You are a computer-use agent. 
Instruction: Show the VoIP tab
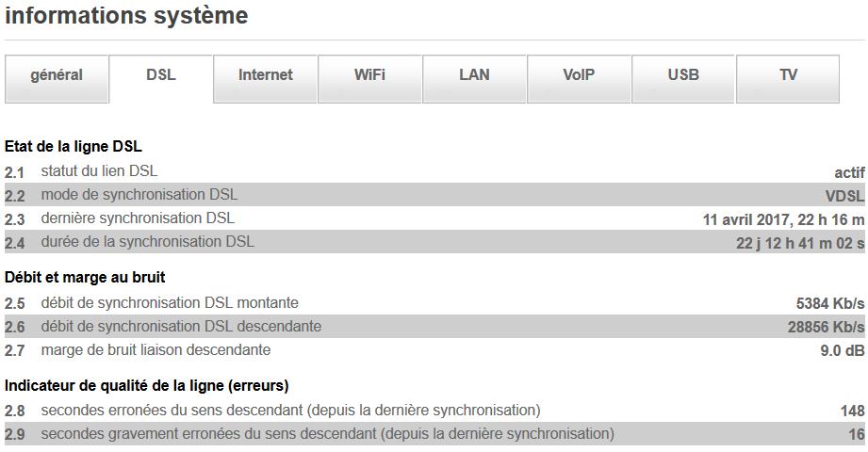tap(579, 75)
